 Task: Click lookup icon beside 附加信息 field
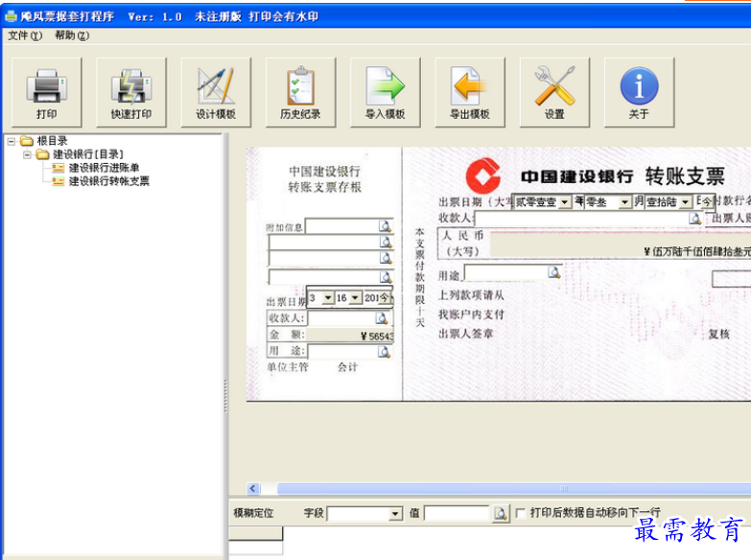(x=385, y=226)
